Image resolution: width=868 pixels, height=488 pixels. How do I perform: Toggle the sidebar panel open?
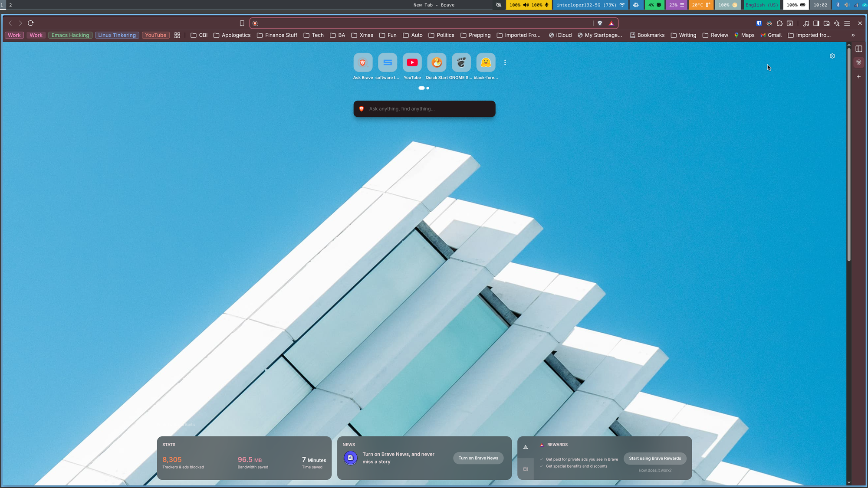pyautogui.click(x=816, y=23)
